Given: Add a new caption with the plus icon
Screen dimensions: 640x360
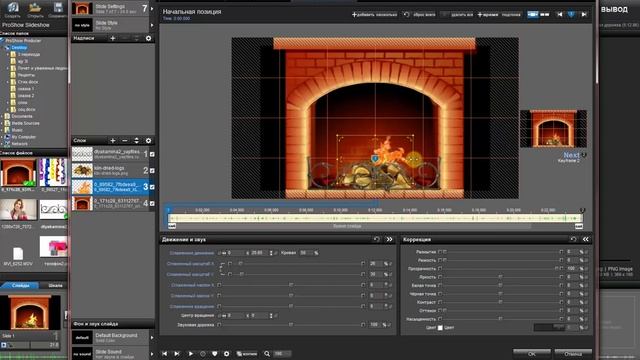Looking at the screenshot, I should tap(113, 38).
